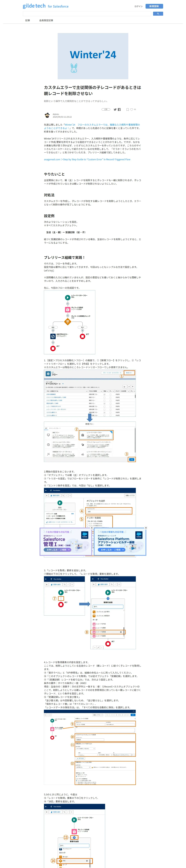Open the gilde tech for Salesforce logo
Viewport: 186px width, 868px height.
click(x=46, y=6)
